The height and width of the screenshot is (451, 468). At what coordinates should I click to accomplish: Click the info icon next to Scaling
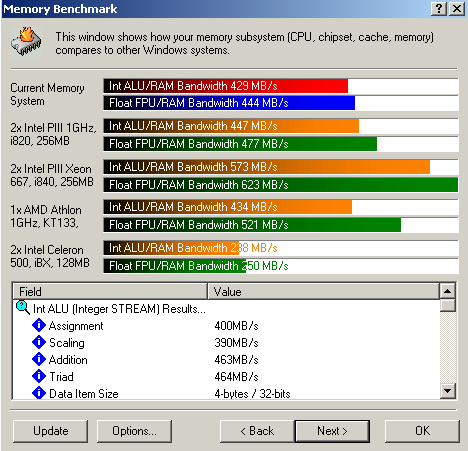[x=39, y=342]
